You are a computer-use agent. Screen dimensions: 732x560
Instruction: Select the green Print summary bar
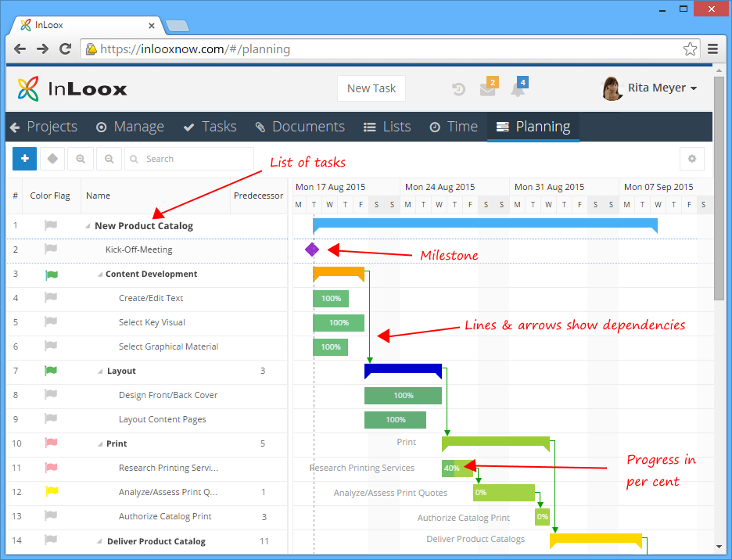(x=495, y=443)
